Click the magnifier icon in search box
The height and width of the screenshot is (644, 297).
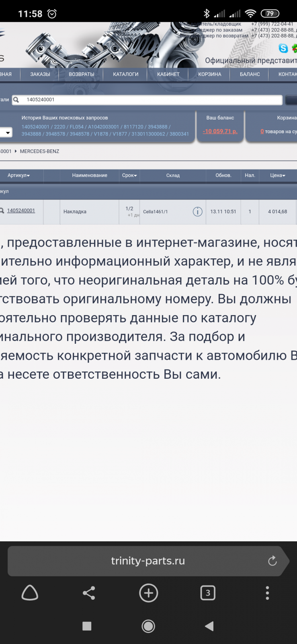point(16,100)
